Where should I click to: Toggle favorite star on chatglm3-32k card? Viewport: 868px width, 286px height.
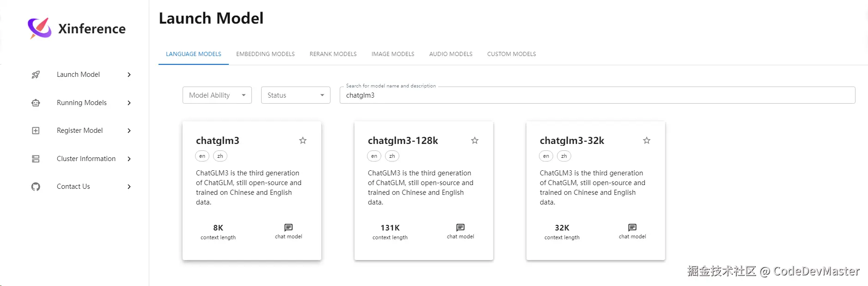pos(647,140)
